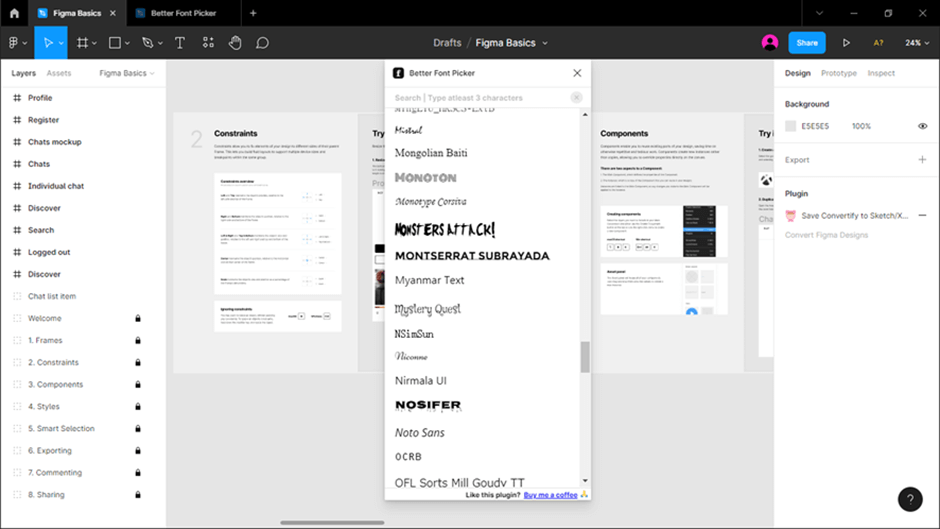The height and width of the screenshot is (529, 940).
Task: Remove the Save Convertify plugin entry
Action: click(922, 215)
